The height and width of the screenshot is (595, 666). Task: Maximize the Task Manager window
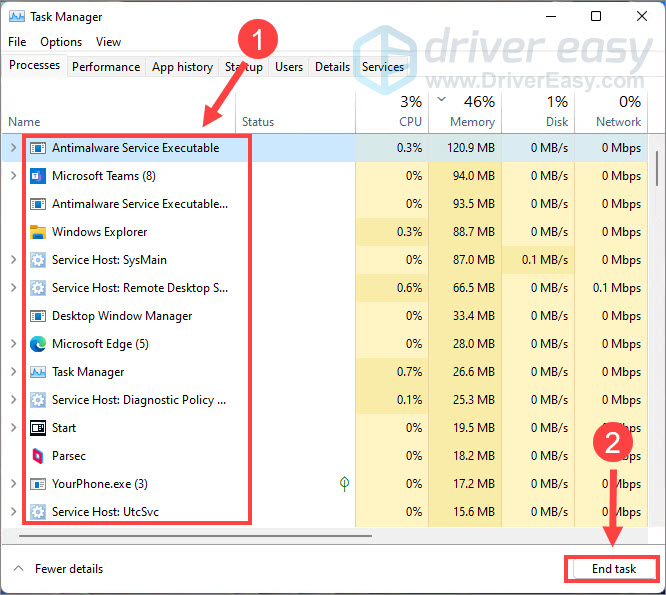[x=596, y=16]
